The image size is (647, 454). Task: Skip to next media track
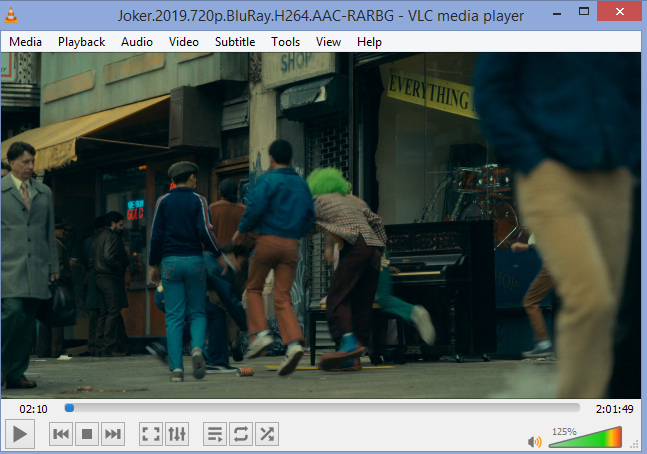(113, 434)
